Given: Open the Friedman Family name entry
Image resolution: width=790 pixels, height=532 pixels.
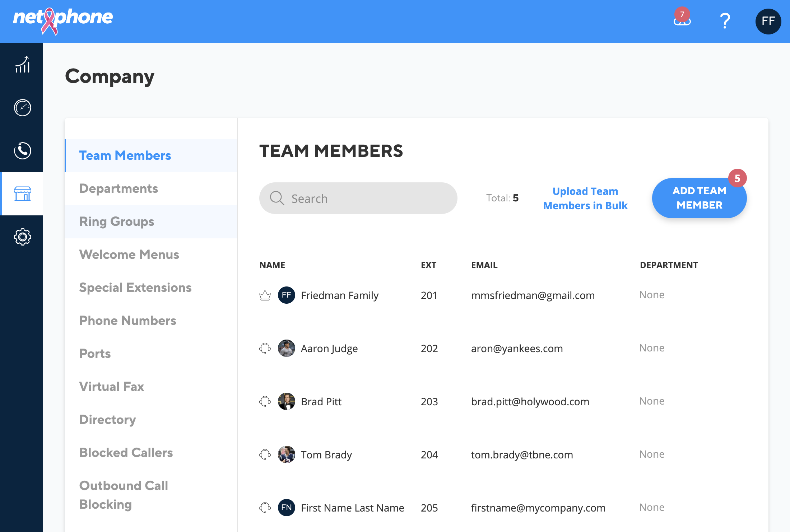Looking at the screenshot, I should pyautogui.click(x=339, y=295).
